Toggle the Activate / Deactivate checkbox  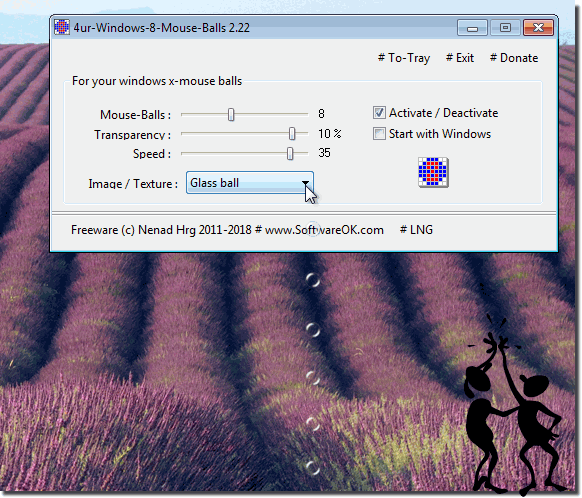pyautogui.click(x=379, y=113)
